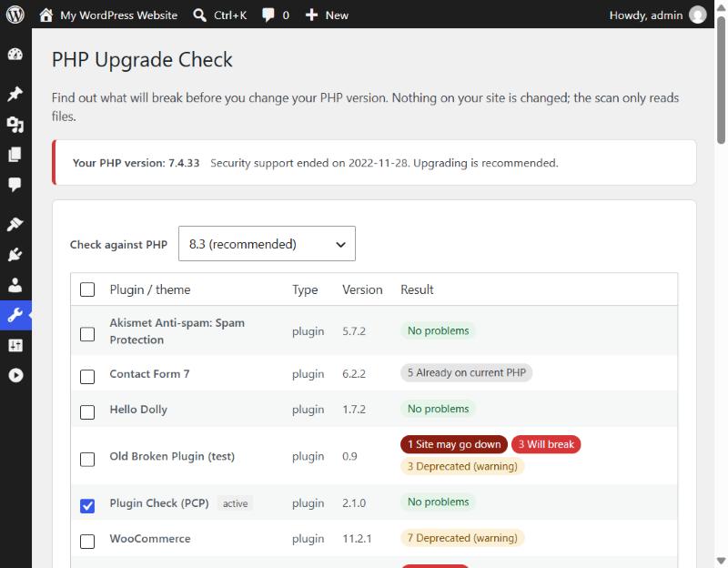Click the Hello Dolly No problems badge
728x568 pixels.
pyautogui.click(x=439, y=409)
